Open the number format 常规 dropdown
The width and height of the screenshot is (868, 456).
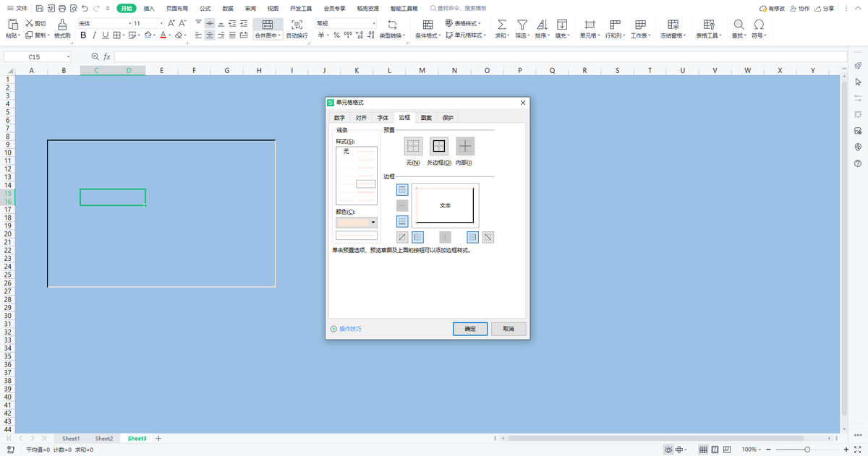click(374, 23)
